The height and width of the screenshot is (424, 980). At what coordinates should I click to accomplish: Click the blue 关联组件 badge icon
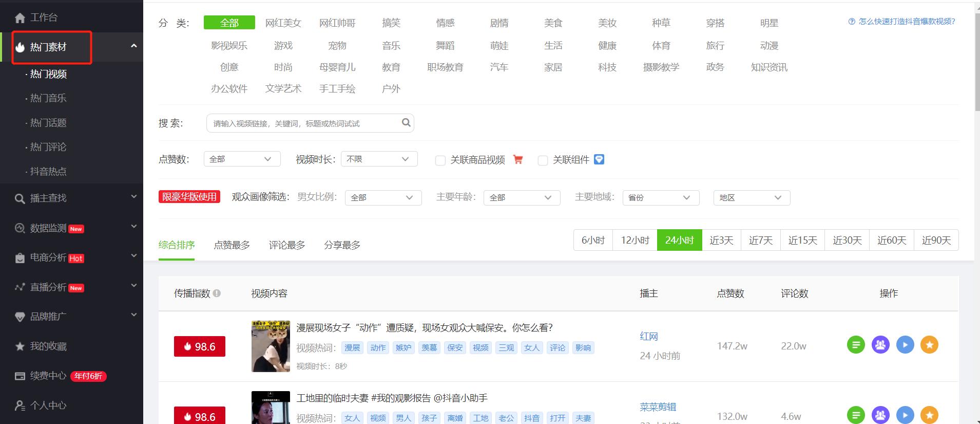pos(599,159)
